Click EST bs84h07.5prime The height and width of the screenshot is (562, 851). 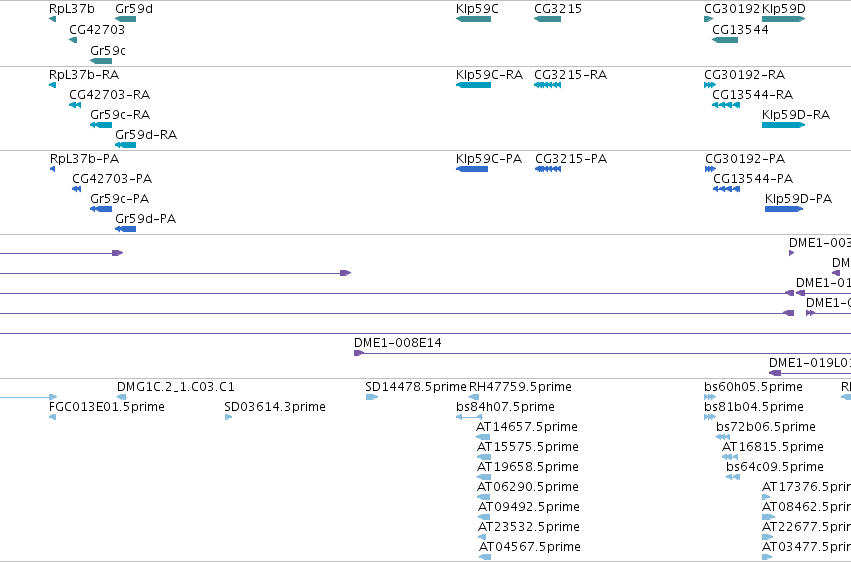click(x=469, y=418)
